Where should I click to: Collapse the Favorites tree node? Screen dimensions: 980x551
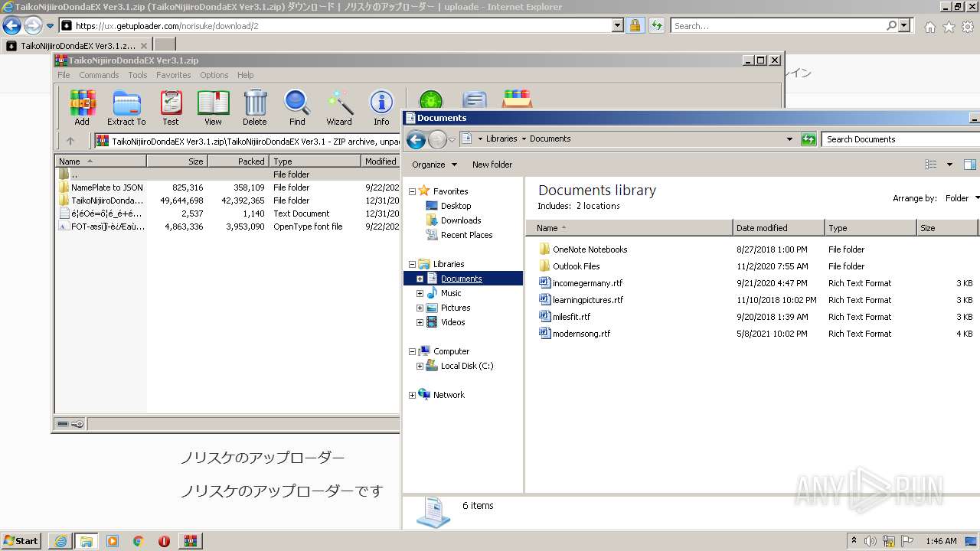[412, 191]
